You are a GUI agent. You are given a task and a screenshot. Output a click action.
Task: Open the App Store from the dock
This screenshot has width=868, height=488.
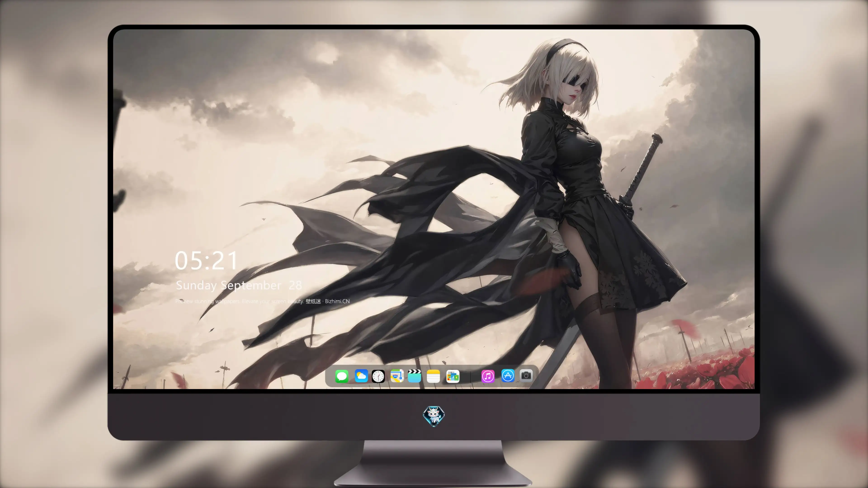pyautogui.click(x=508, y=375)
